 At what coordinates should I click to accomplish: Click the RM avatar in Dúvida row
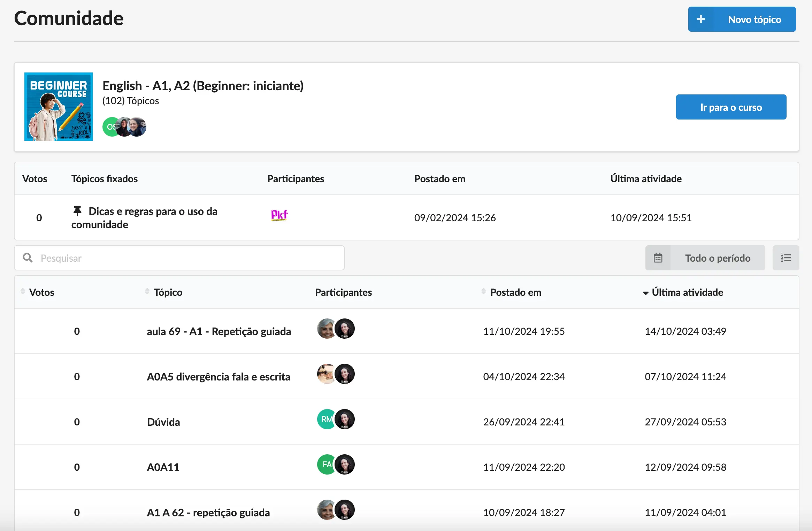coord(326,419)
